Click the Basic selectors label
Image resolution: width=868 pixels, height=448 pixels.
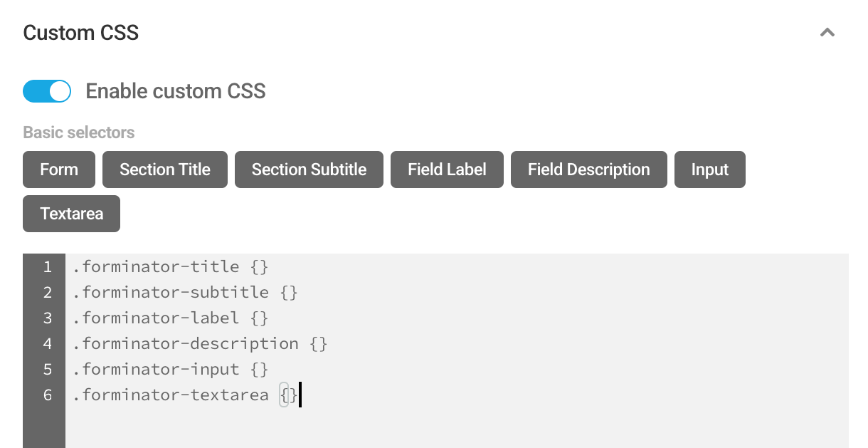coord(78,132)
